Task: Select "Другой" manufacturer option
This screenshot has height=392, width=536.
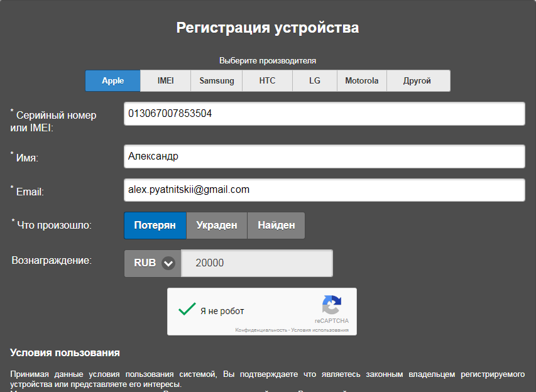Action: pos(417,80)
